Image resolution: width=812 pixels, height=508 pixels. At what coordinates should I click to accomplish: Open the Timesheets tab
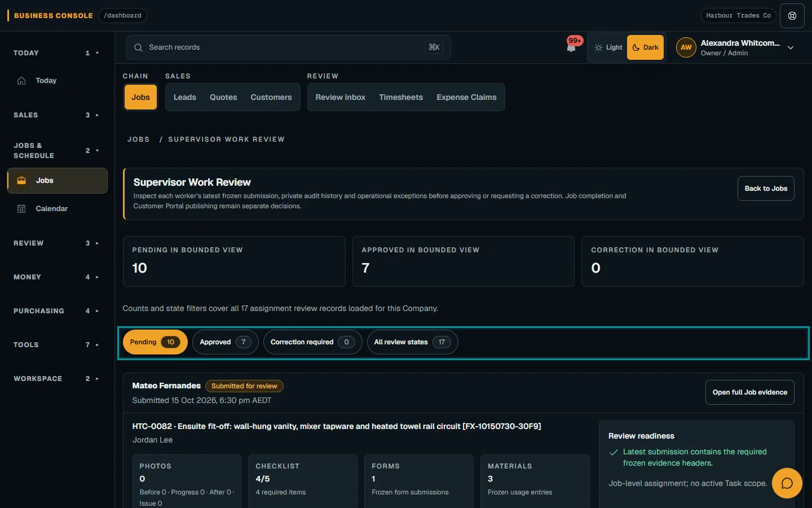(401, 97)
